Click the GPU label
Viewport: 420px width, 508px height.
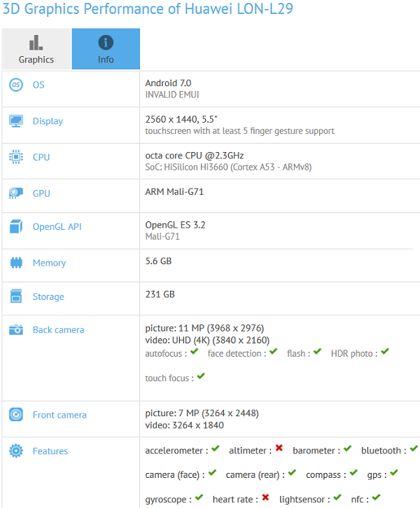[41, 193]
